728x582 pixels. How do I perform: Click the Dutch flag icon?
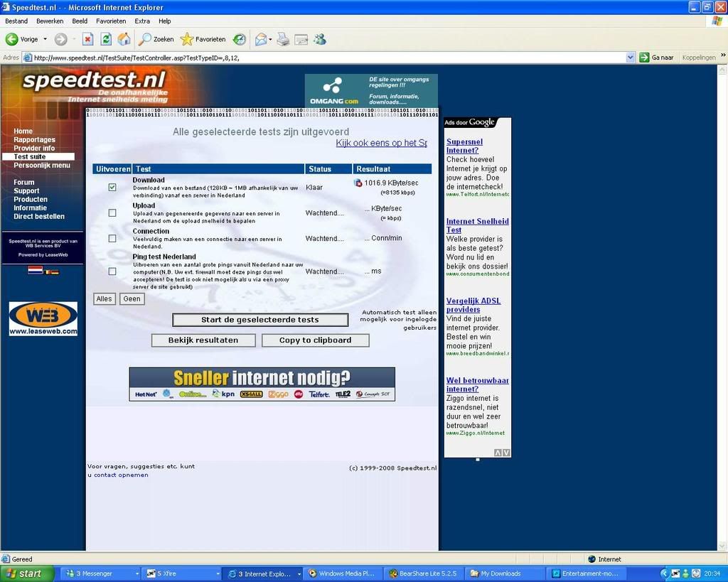(36, 269)
